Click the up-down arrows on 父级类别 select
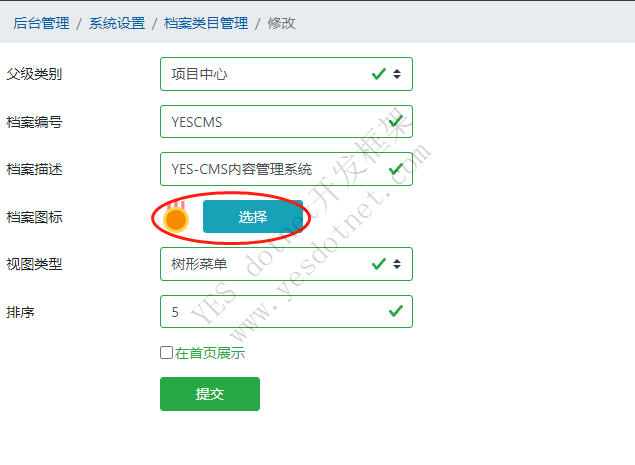The height and width of the screenshot is (465, 635). pos(397,74)
